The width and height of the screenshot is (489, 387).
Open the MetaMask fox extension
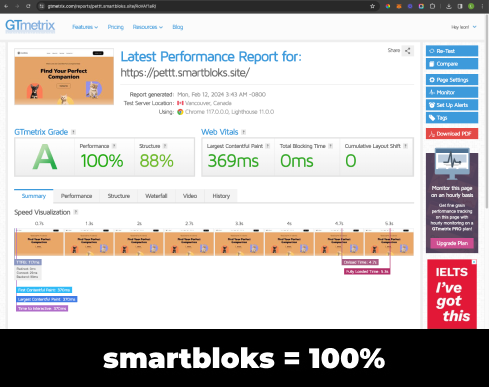[x=399, y=6]
